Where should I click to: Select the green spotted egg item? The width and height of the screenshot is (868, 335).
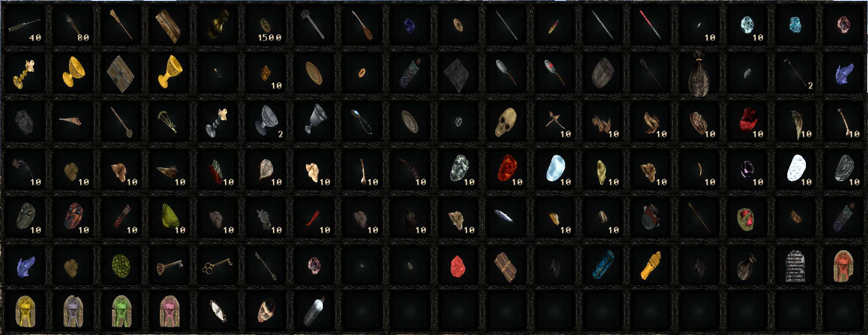[121, 266]
